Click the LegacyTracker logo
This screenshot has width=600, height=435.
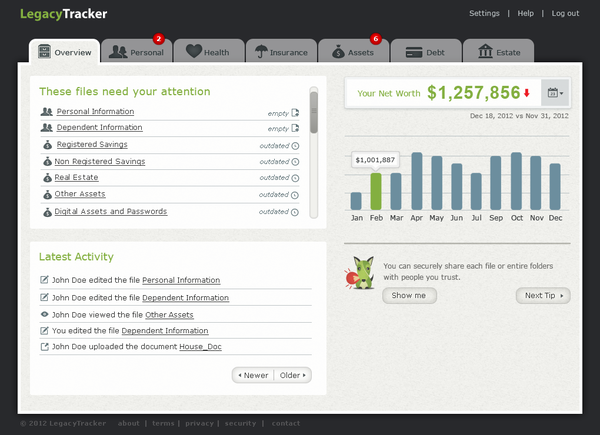(64, 14)
